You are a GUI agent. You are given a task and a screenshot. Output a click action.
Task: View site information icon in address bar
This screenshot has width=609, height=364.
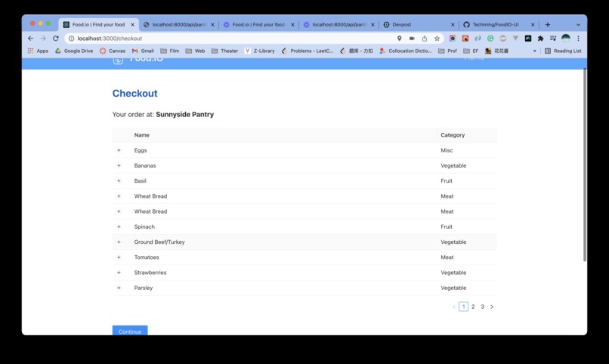pos(72,39)
